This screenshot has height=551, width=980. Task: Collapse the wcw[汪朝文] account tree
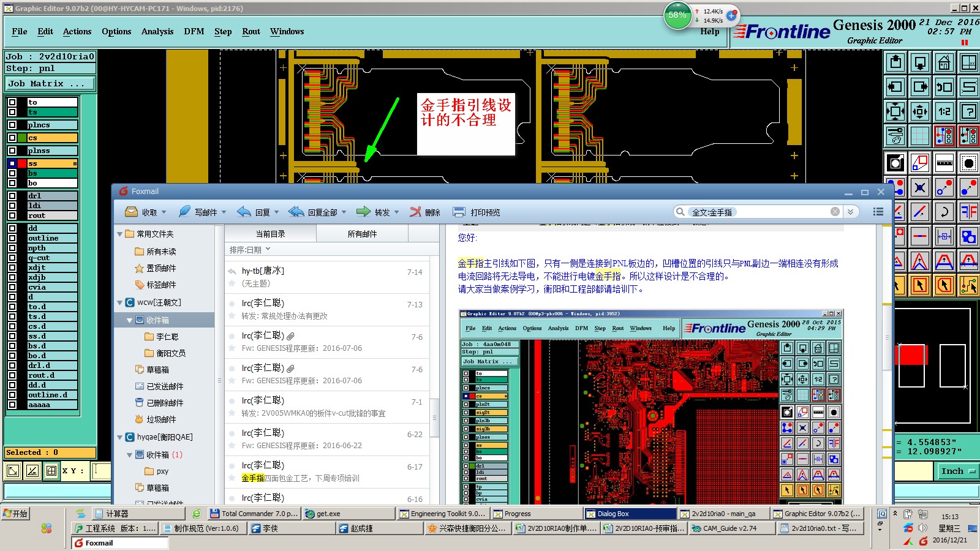point(119,302)
